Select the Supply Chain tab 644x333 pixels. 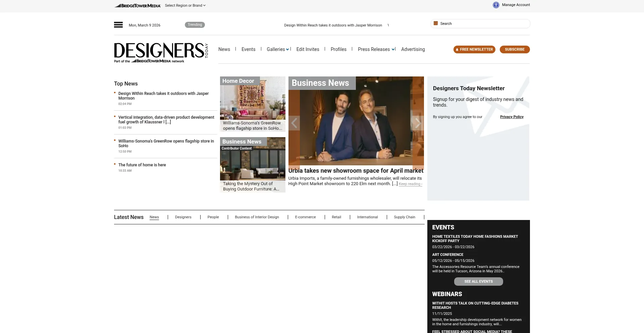coord(405,217)
